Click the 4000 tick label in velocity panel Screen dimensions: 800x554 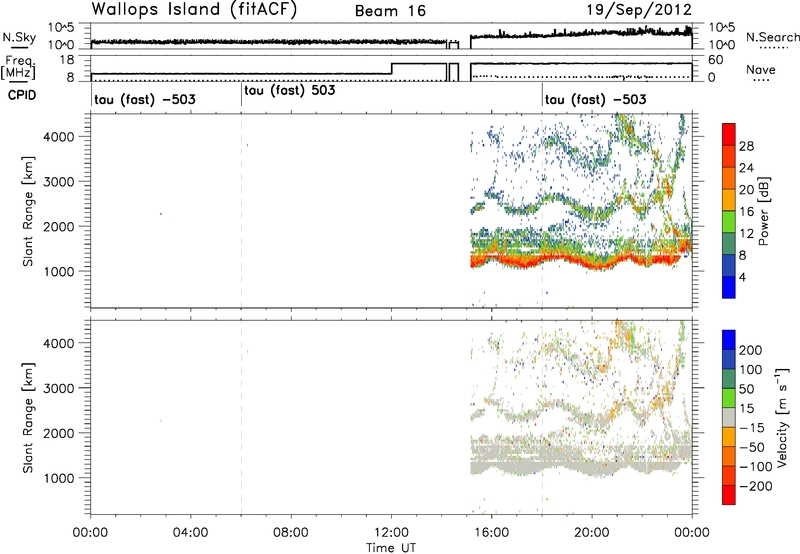point(58,343)
